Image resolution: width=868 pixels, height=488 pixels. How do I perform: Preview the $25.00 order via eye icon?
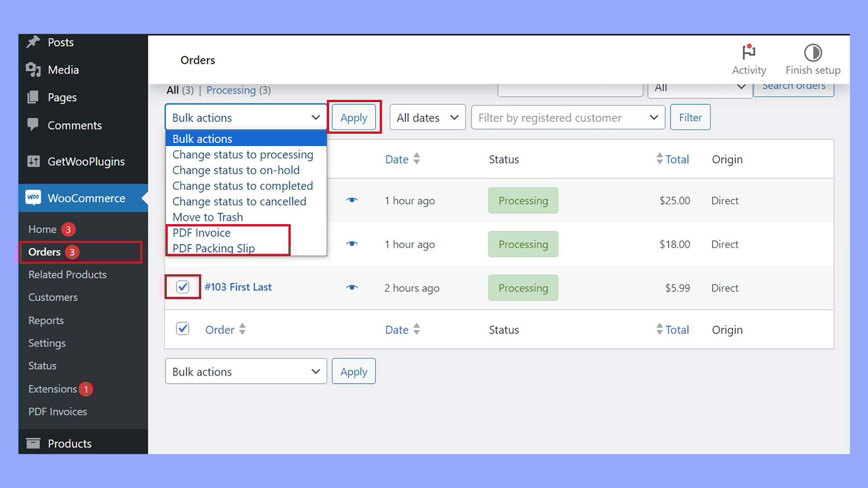pos(352,200)
